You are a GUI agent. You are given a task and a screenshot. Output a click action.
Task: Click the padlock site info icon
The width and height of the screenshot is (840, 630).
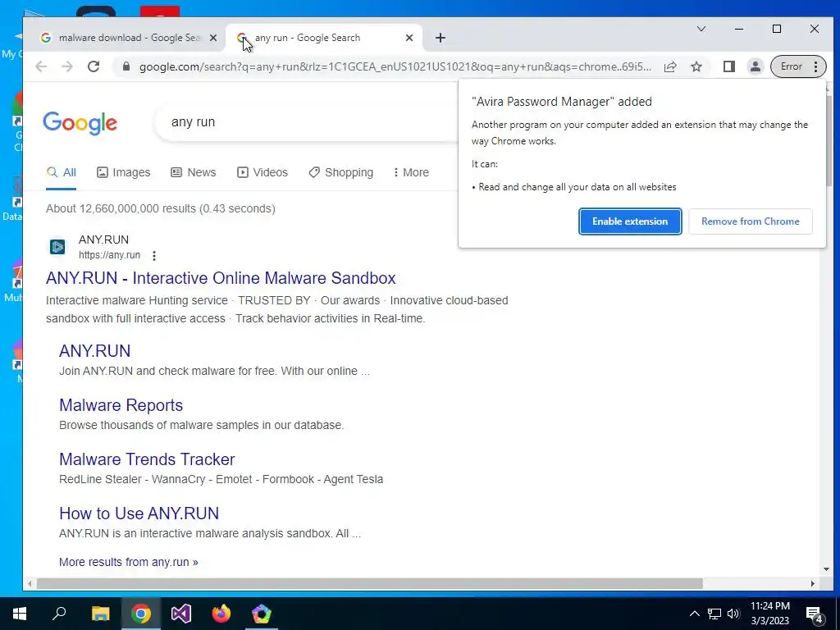pos(126,66)
